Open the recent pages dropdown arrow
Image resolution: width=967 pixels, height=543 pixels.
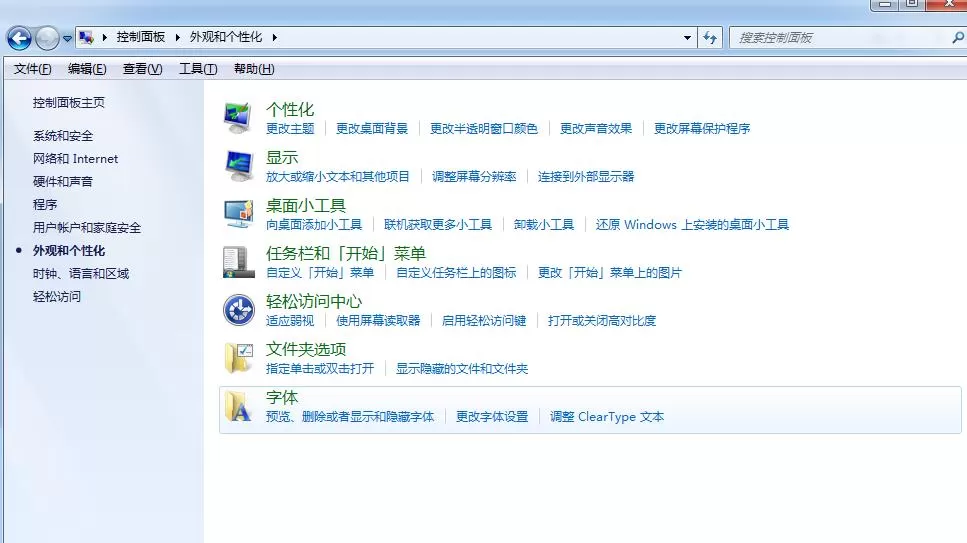point(67,38)
